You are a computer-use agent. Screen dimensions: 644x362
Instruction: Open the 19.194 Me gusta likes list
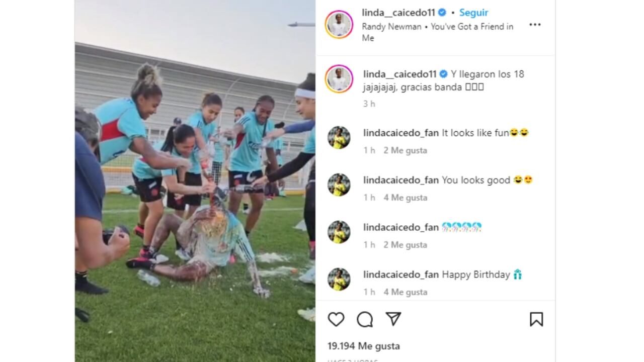[x=364, y=346]
